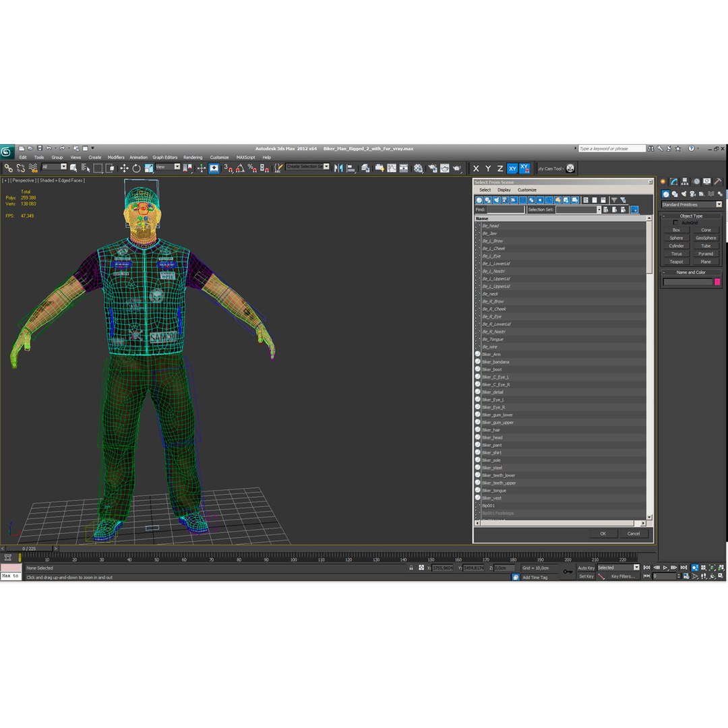Image resolution: width=728 pixels, height=728 pixels.
Task: Click the render teapot icon
Action: 457,168
